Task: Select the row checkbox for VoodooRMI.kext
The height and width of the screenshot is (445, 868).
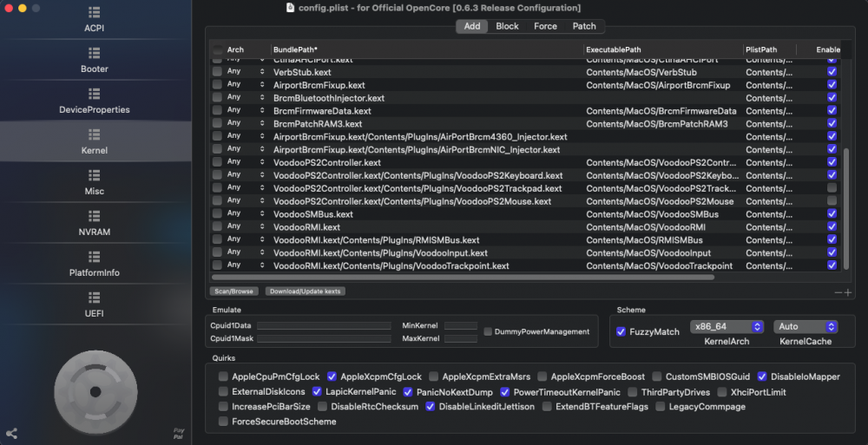Action: pos(217,226)
